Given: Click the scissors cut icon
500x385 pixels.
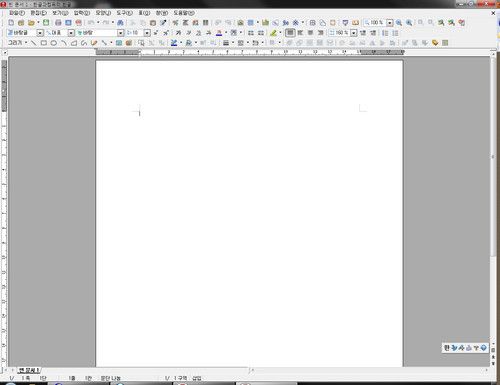Looking at the screenshot, I should [133, 23].
